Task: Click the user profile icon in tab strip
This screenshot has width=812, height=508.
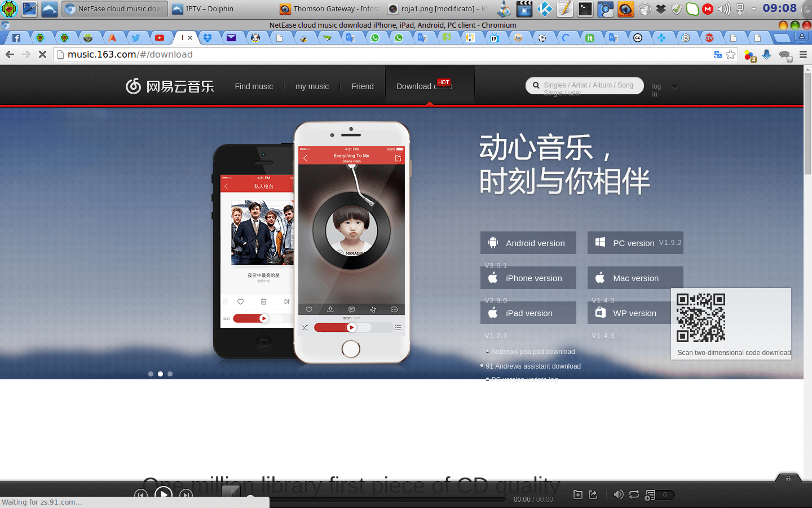Action: point(801,37)
